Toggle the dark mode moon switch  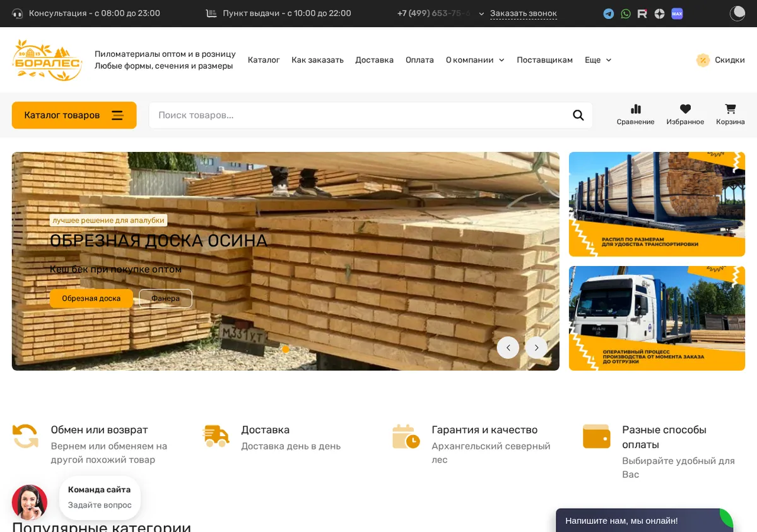(x=737, y=13)
